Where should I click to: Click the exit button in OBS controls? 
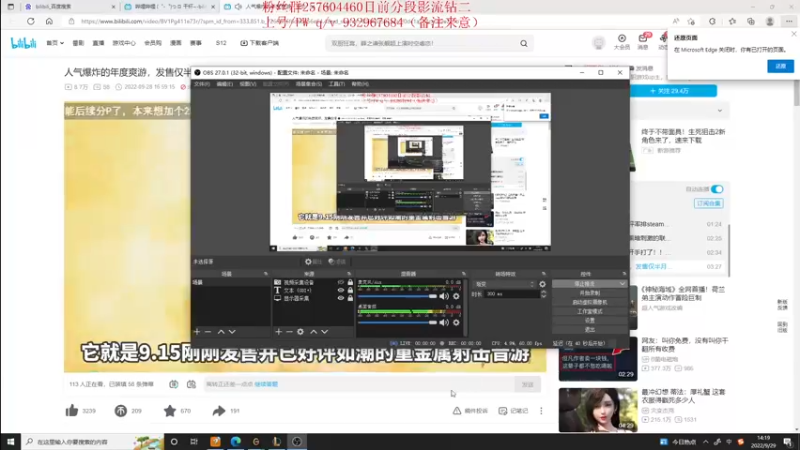coord(589,330)
